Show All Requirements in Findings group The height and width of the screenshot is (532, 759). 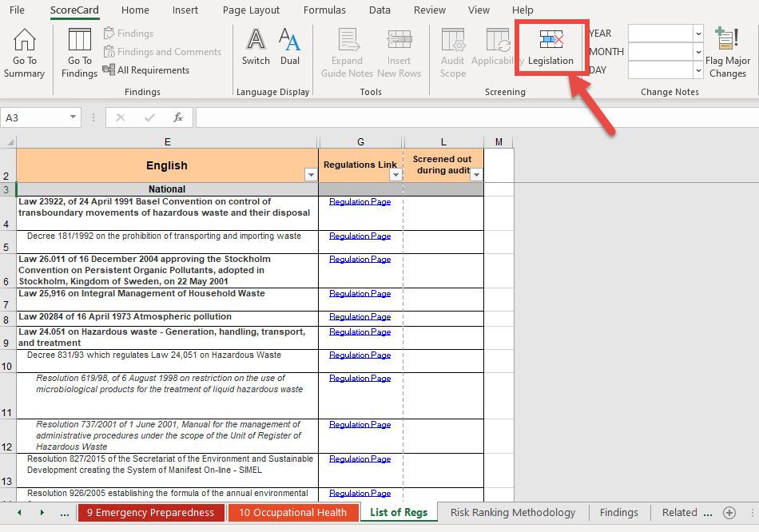(146, 70)
